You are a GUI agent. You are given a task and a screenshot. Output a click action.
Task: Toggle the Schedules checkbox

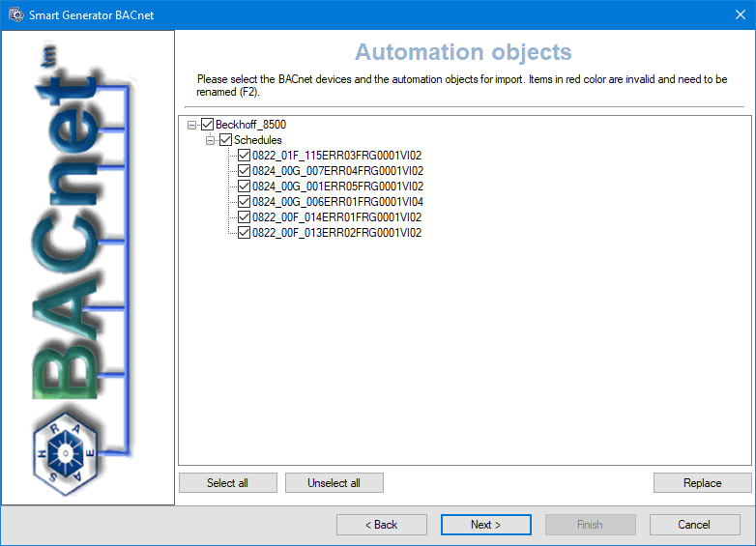coord(226,140)
